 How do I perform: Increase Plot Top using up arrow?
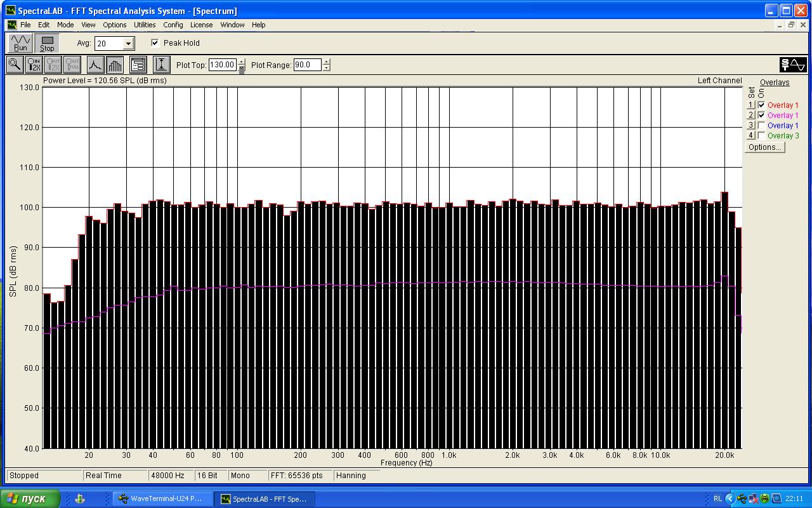tap(241, 62)
